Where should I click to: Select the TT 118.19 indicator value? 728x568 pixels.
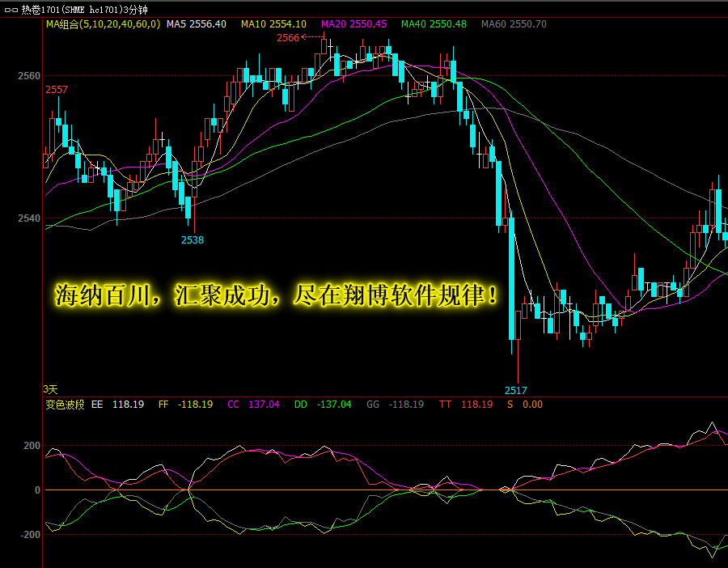coord(466,405)
